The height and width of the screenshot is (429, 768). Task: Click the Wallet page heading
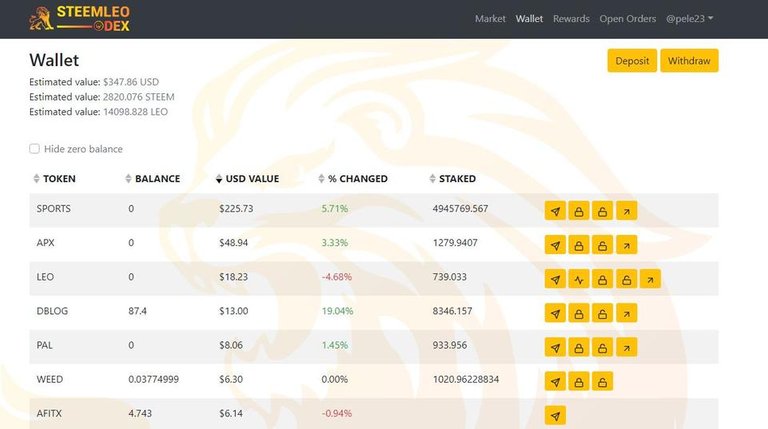(x=54, y=60)
